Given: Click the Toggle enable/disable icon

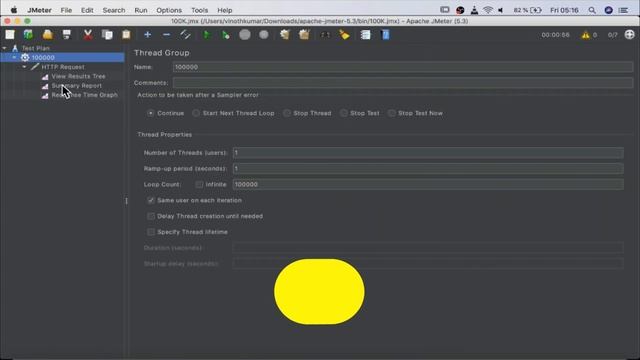Looking at the screenshot, I should (185, 35).
